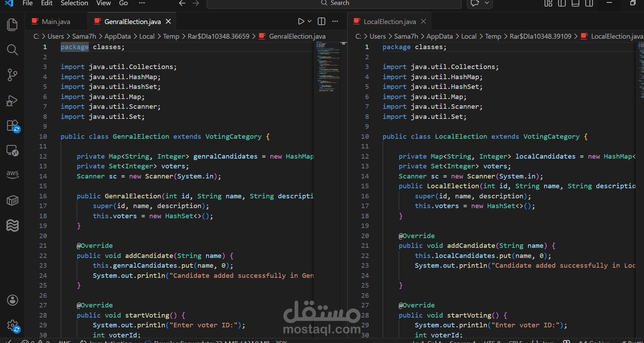Click 'genralCandidates' on left line 12
644x343 pixels.
(225, 157)
